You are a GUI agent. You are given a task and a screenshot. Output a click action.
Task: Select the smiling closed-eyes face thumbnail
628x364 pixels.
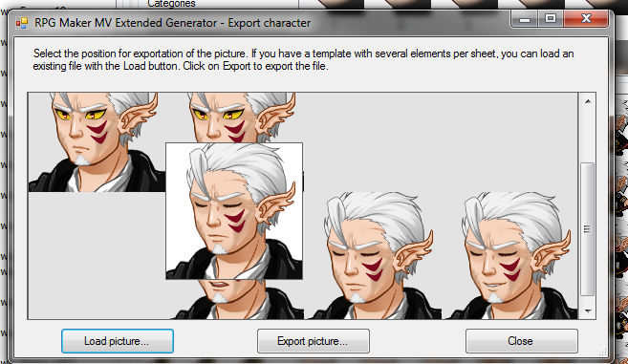[x=511, y=255]
